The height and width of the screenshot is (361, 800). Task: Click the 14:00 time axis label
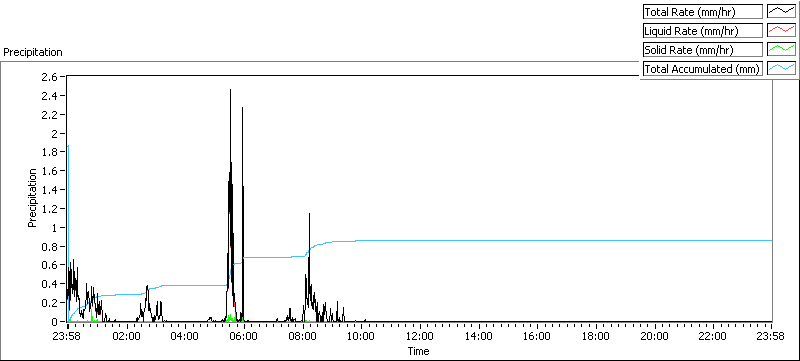coord(479,336)
